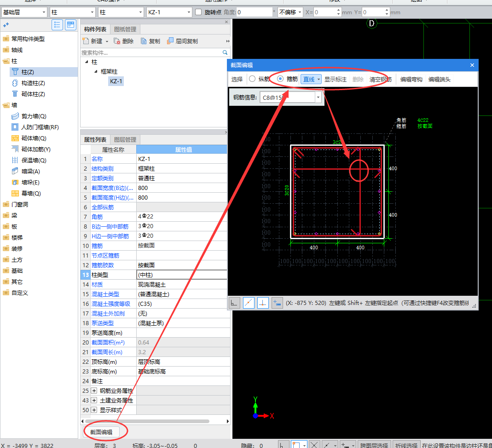
Task: Select the 保温墙(Q) icon
Action: tap(15, 160)
